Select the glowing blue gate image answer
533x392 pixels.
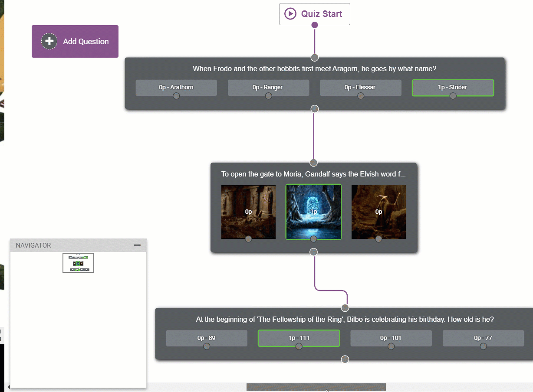[313, 211]
